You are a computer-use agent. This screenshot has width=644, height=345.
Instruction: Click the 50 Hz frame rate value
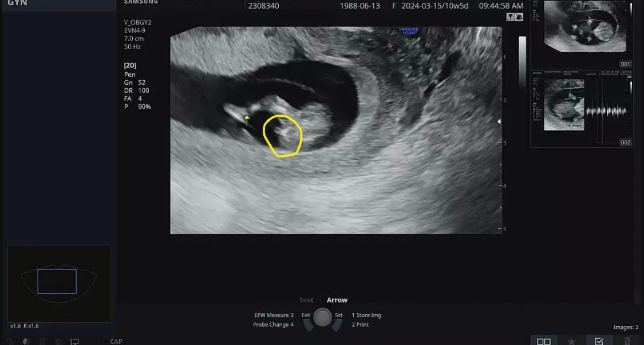(133, 47)
